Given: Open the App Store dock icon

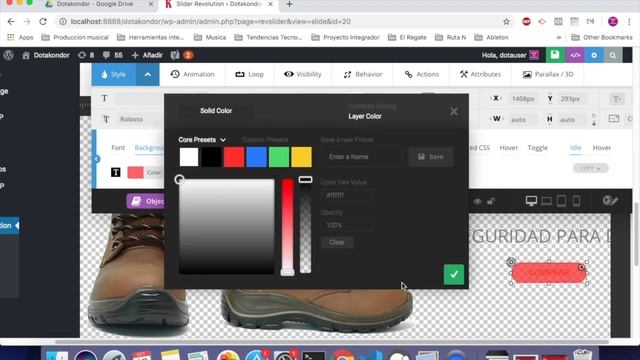Looking at the screenshot, I should [256, 356].
